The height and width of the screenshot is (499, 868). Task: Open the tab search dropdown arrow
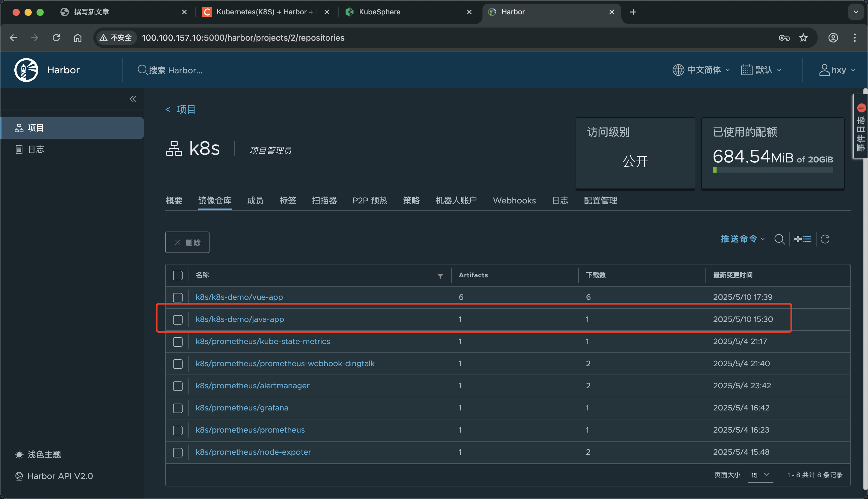856,12
